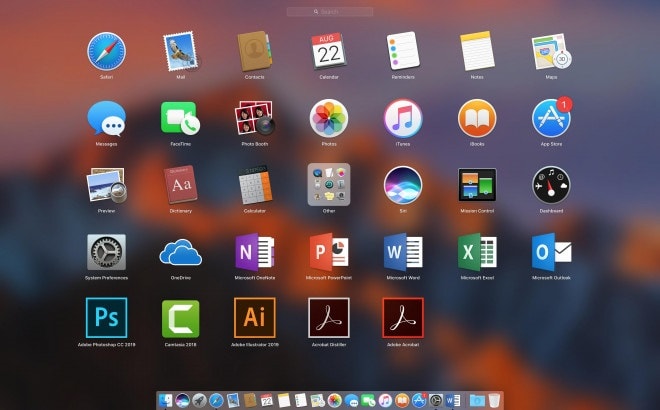Open Notes from the Dock
Screen dimensions: 660x410
pos(284,400)
